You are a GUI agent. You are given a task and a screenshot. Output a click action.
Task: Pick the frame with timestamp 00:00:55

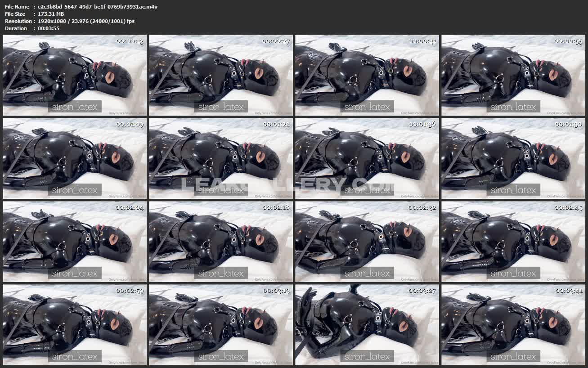(513, 75)
